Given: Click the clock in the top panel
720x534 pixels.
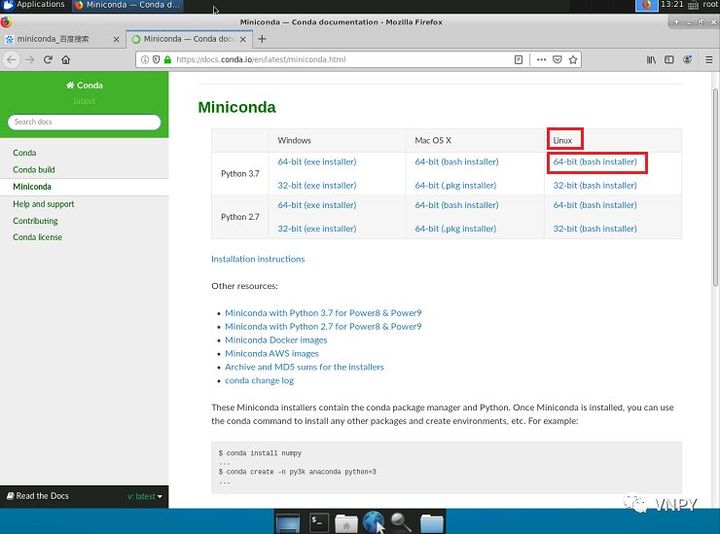Looking at the screenshot, I should tap(672, 5).
